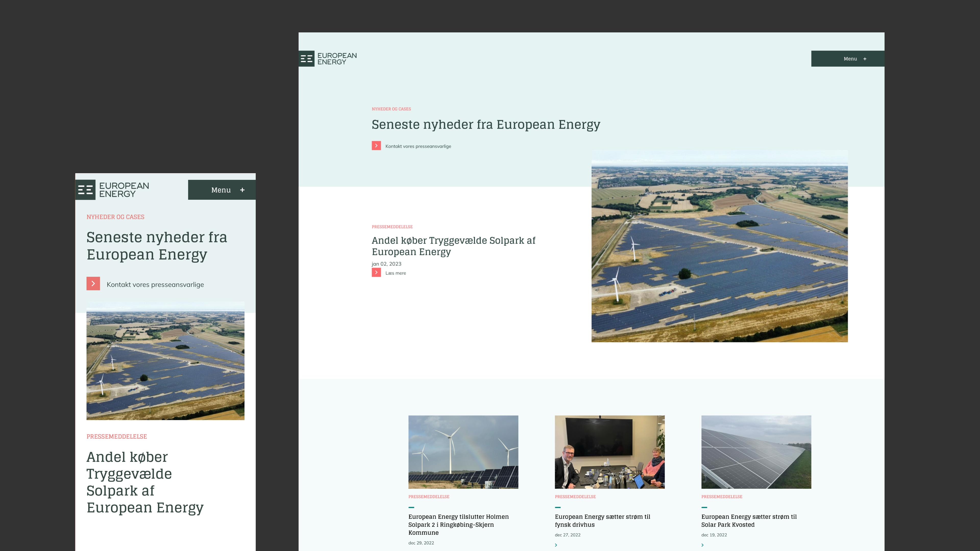The width and height of the screenshot is (980, 551).
Task: Click the date dec 27, 2022
Action: point(568,535)
